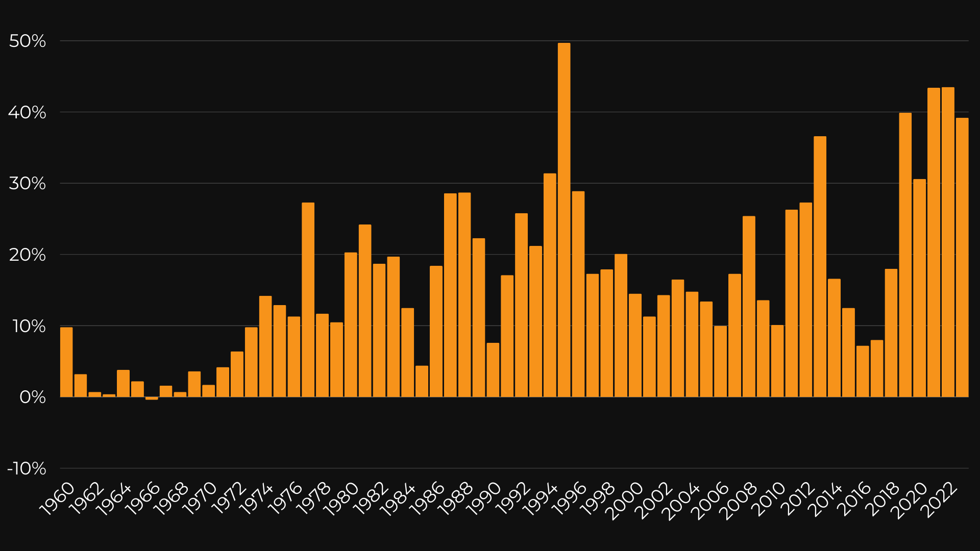The width and height of the screenshot is (980, 551).
Task: Select the 1977 bar near 27%
Action: (x=308, y=300)
